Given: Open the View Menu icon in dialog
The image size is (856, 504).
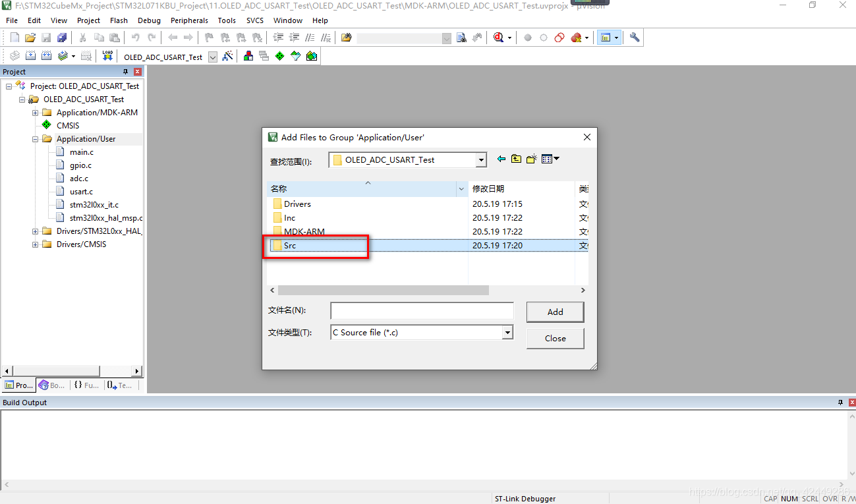Looking at the screenshot, I should pyautogui.click(x=550, y=159).
